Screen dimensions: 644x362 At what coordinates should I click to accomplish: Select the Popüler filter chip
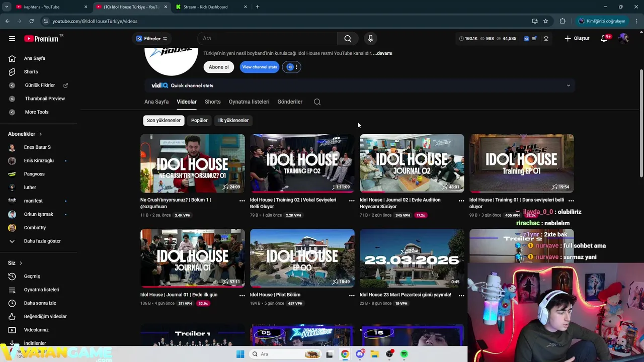point(199,120)
